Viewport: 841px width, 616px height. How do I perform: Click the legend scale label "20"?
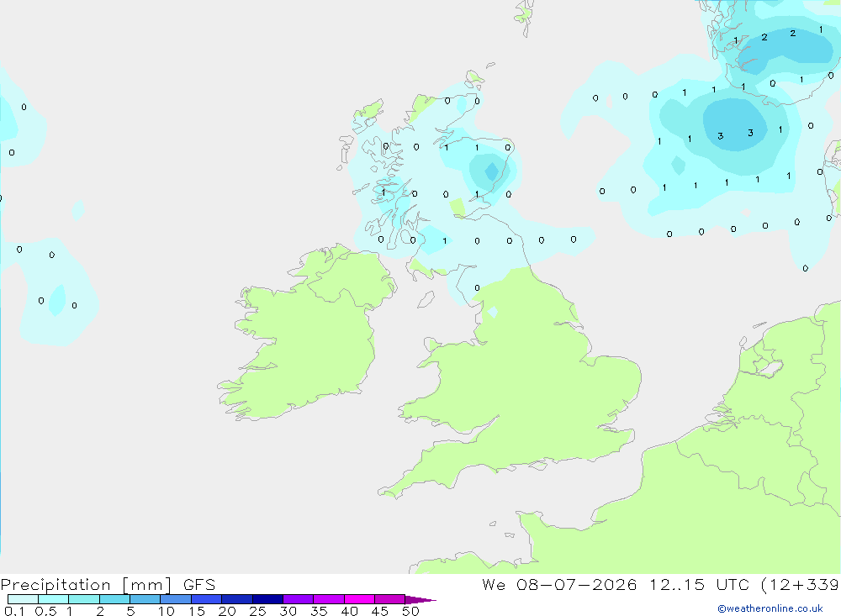pyautogui.click(x=227, y=611)
